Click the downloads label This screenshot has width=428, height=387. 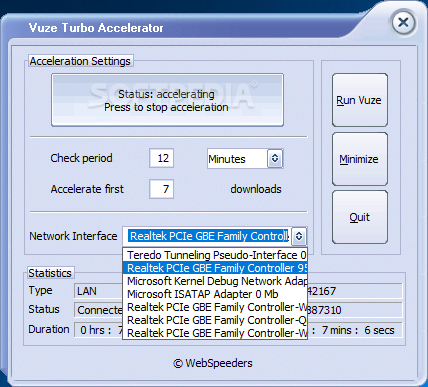pos(256,189)
